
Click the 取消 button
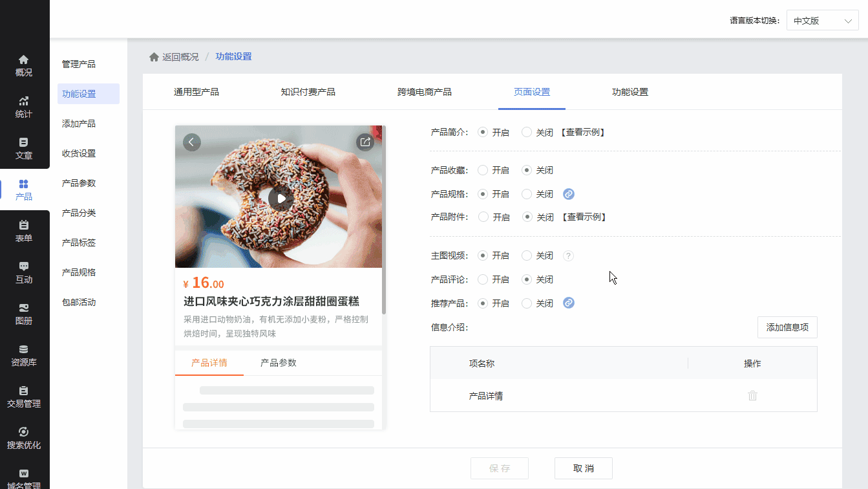(583, 468)
